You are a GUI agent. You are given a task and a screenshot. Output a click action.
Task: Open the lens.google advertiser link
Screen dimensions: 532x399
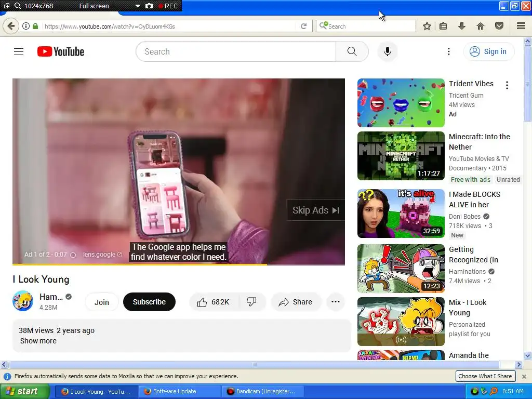[102, 255]
